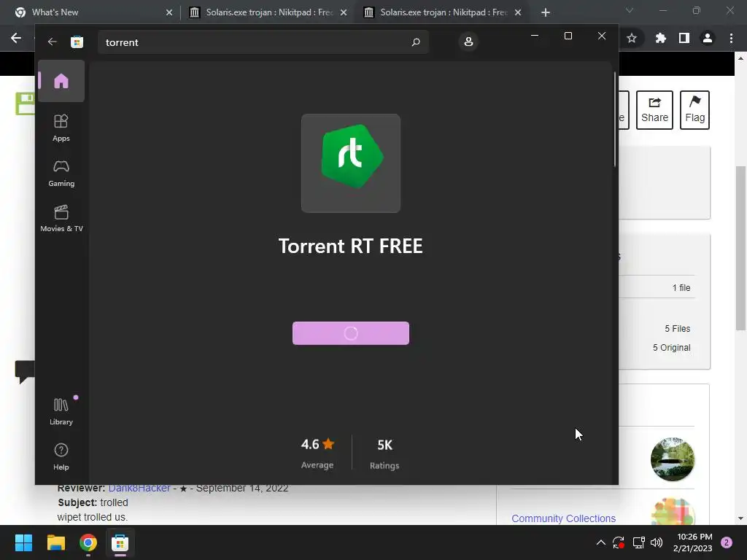
Task: Expand the Chrome tab search chevron
Action: point(630,10)
